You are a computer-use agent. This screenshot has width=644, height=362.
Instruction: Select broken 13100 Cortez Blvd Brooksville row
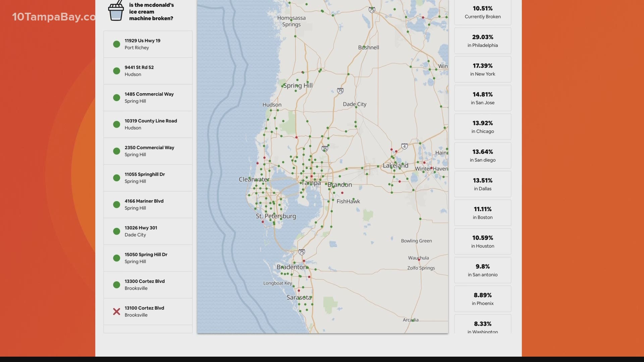(148, 311)
